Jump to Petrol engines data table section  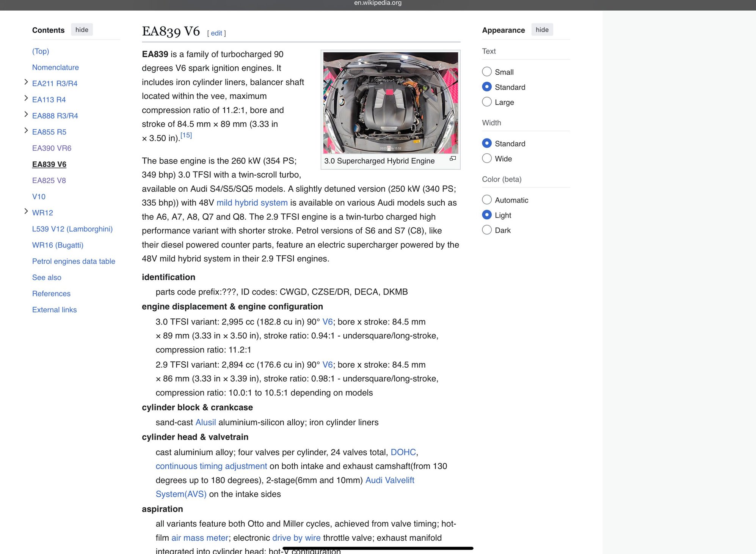click(x=74, y=261)
